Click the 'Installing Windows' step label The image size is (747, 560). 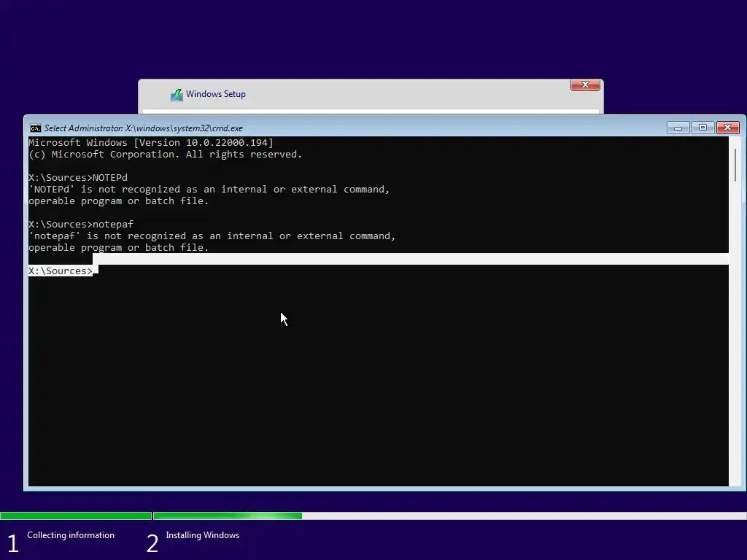click(x=203, y=535)
